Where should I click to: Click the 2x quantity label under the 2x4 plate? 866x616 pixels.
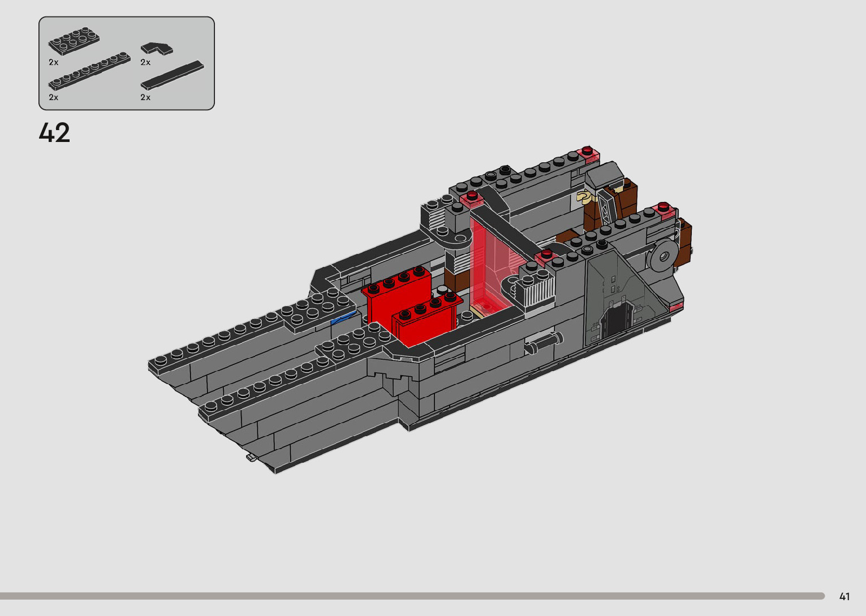54,62
